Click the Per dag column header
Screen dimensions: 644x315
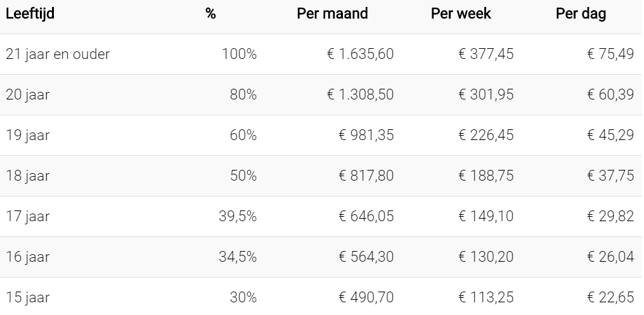(581, 14)
